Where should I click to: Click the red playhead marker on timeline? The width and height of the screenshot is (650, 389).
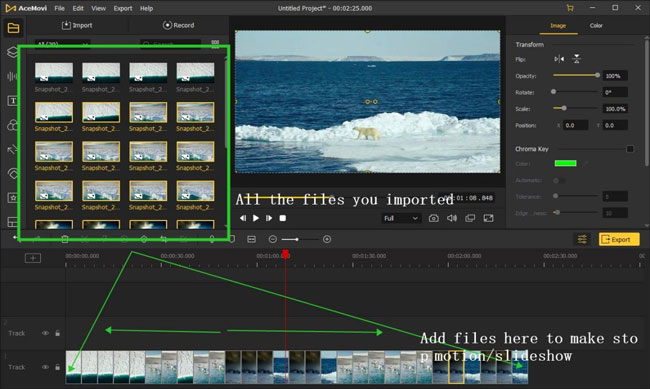tap(286, 254)
